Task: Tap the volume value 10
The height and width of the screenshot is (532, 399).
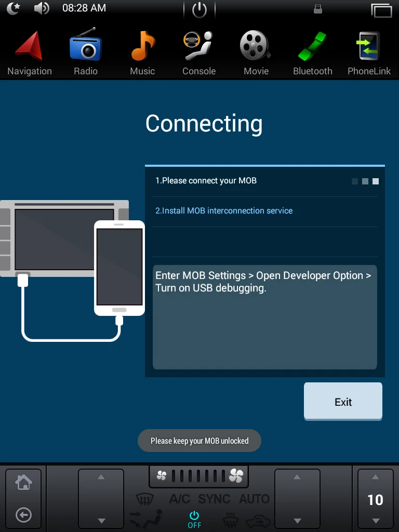Action: (375, 500)
